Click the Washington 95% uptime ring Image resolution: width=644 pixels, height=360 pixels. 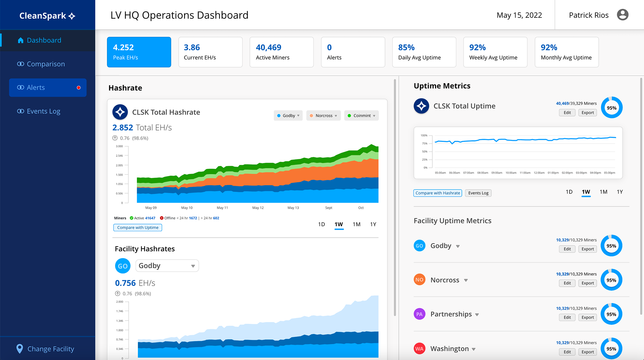pos(611,349)
